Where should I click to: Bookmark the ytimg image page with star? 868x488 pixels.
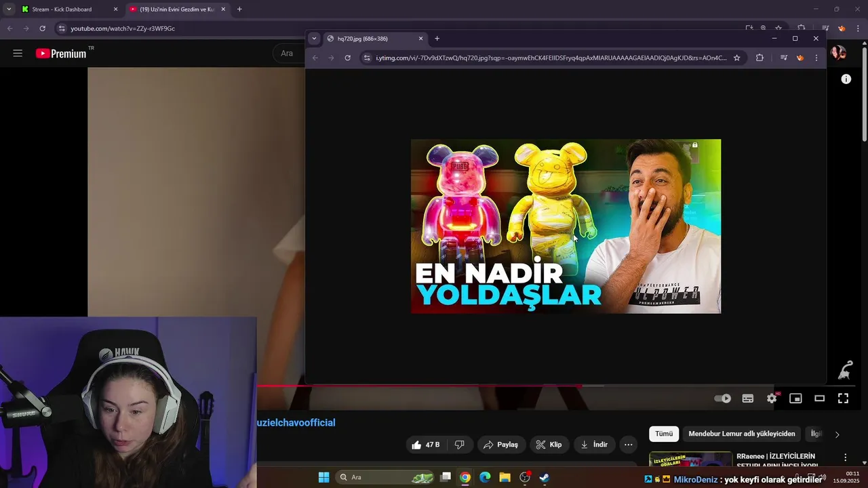click(736, 58)
